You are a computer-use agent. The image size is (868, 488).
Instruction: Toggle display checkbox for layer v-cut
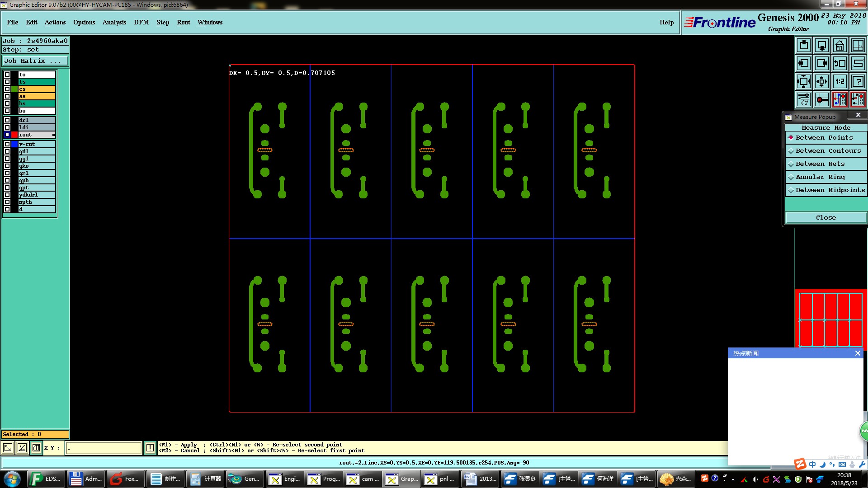click(x=7, y=144)
